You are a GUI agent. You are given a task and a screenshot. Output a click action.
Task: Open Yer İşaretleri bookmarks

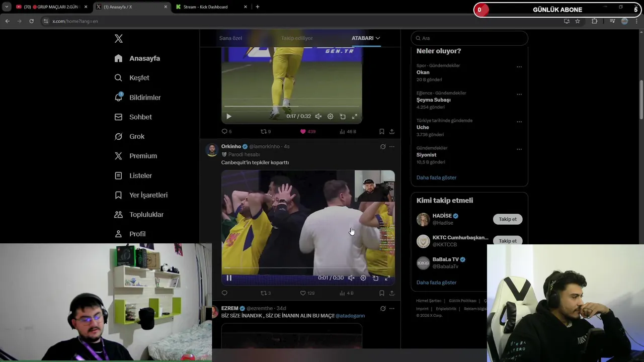141,195
